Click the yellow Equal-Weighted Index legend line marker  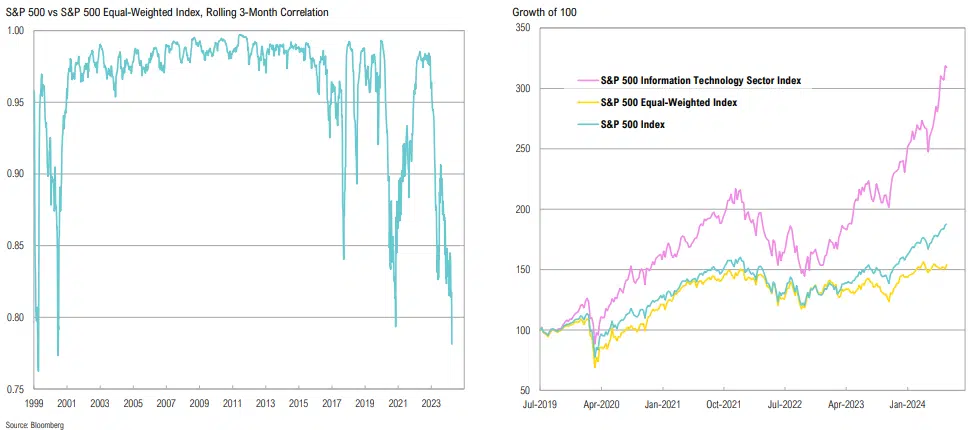587,102
